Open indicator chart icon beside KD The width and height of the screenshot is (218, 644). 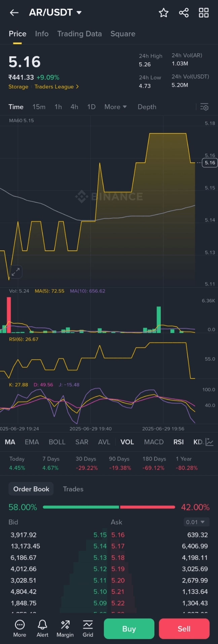coord(210,442)
